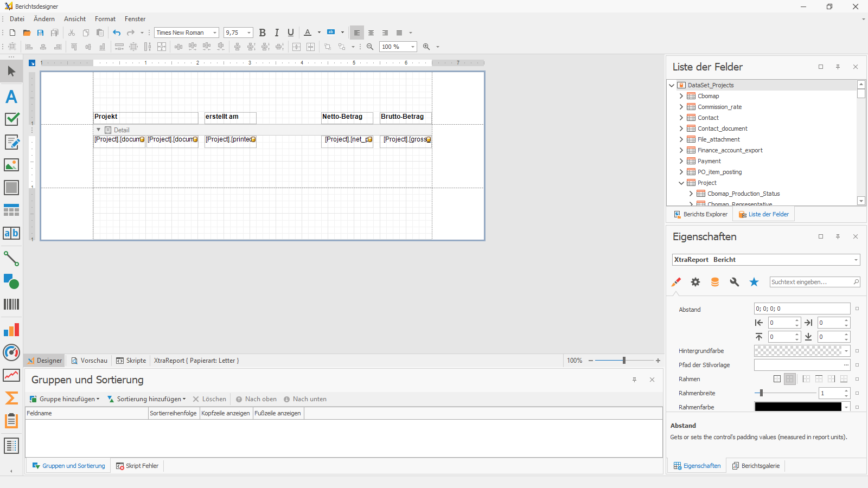Screen dimensions: 868x488
Task: Open the Favorites properties tab (star icon)
Action: 754,282
